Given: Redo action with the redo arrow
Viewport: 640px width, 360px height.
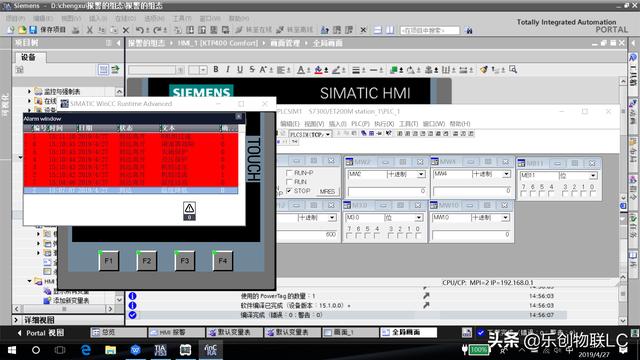Looking at the screenshot, I should 158,30.
